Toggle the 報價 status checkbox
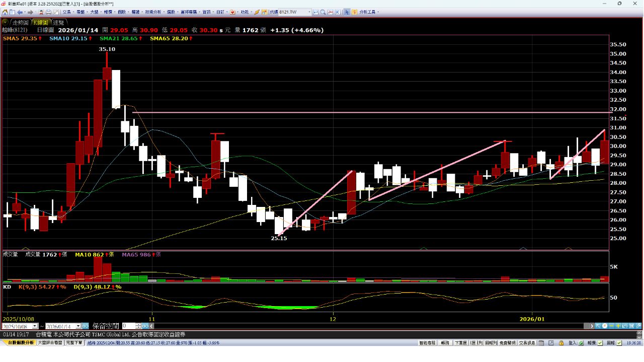Viewport: 644px width, 362px height. (600, 342)
